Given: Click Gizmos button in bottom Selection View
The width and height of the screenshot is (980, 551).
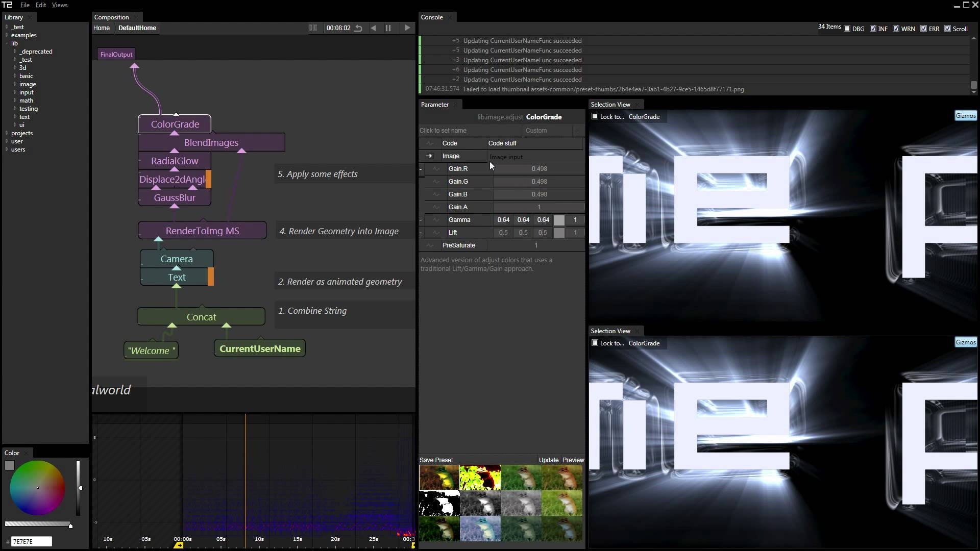Looking at the screenshot, I should click(965, 342).
